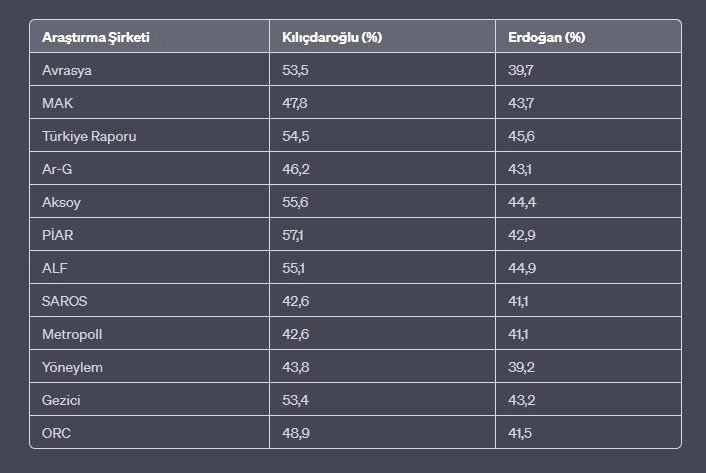Select the Avrasya row name cell
Image resolution: width=706 pixels, height=473 pixels.
tap(149, 70)
